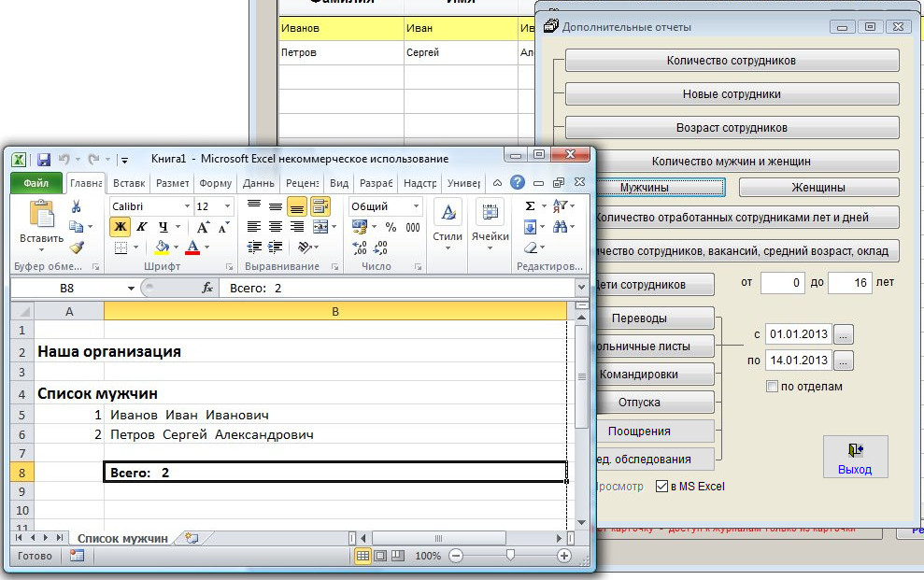Apply comma style 000 format

pyautogui.click(x=413, y=227)
